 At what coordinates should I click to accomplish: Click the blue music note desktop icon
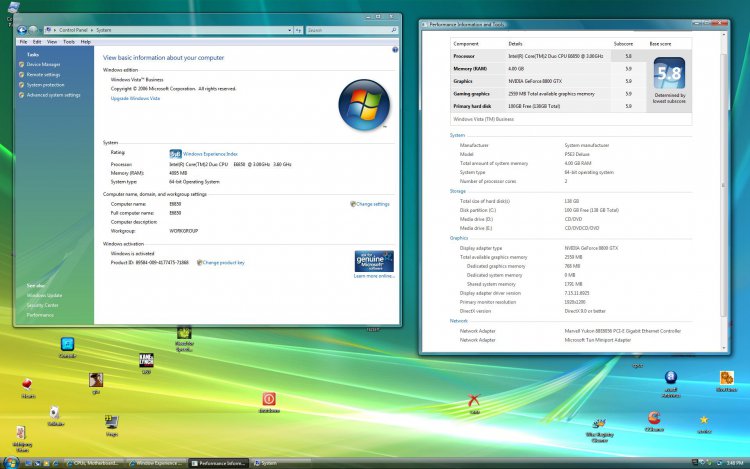click(67, 347)
